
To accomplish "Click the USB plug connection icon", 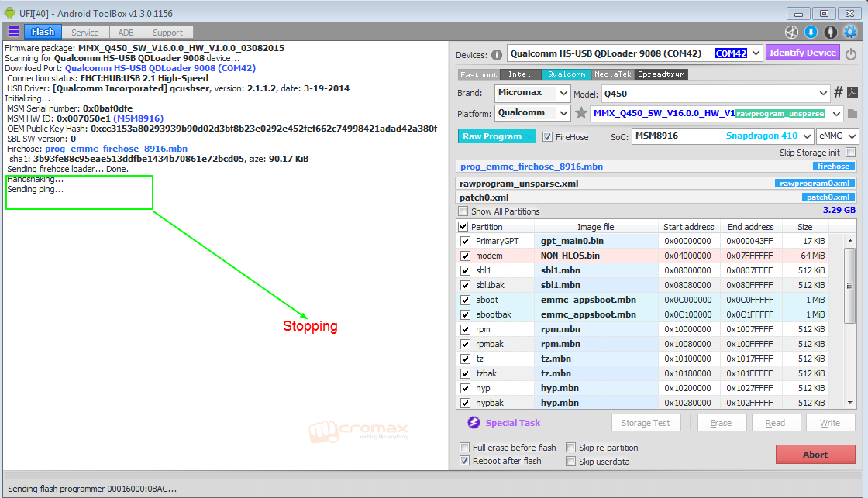I will [830, 32].
